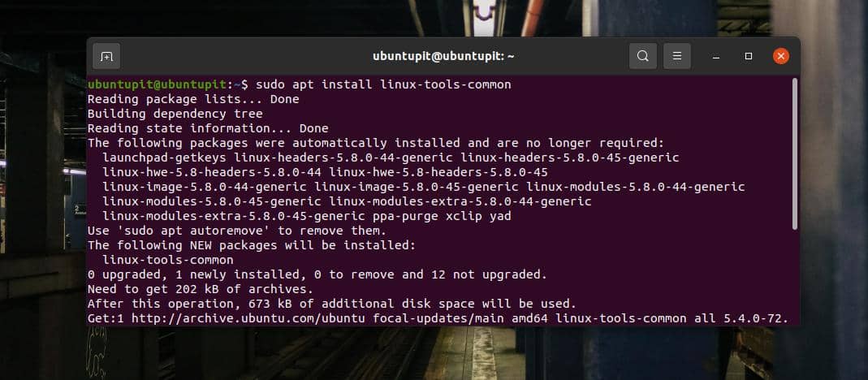
Task: Click the terminal vertical scrollbar
Action: (795, 154)
